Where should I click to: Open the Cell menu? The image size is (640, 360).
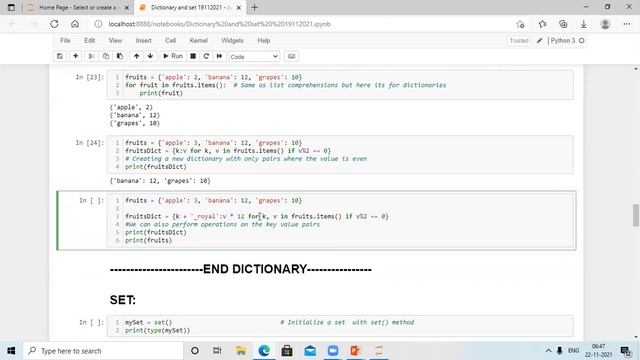click(170, 40)
